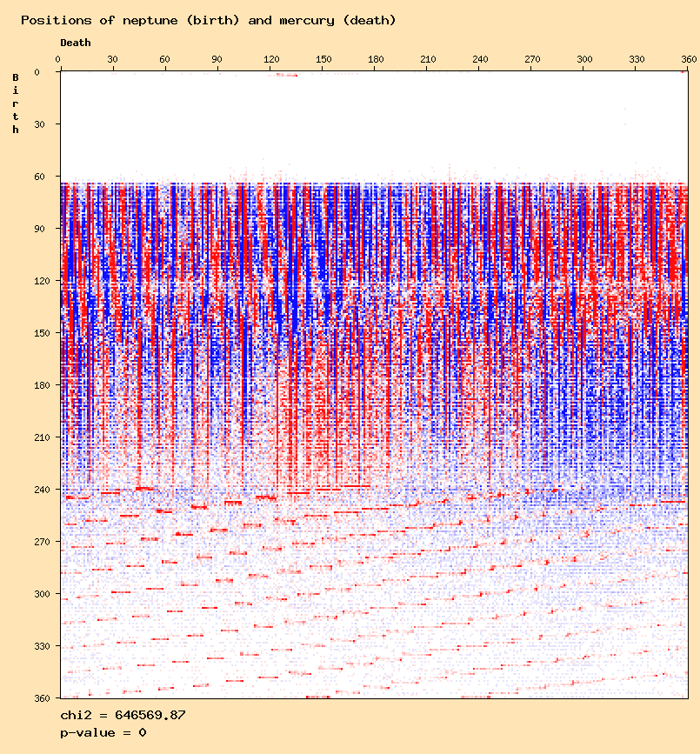Click the 30 tick on Death axis
This screenshot has width=700, height=754.
(x=112, y=59)
